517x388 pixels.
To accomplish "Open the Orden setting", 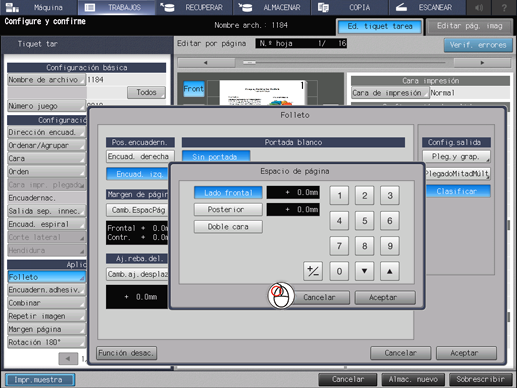I will click(x=46, y=172).
